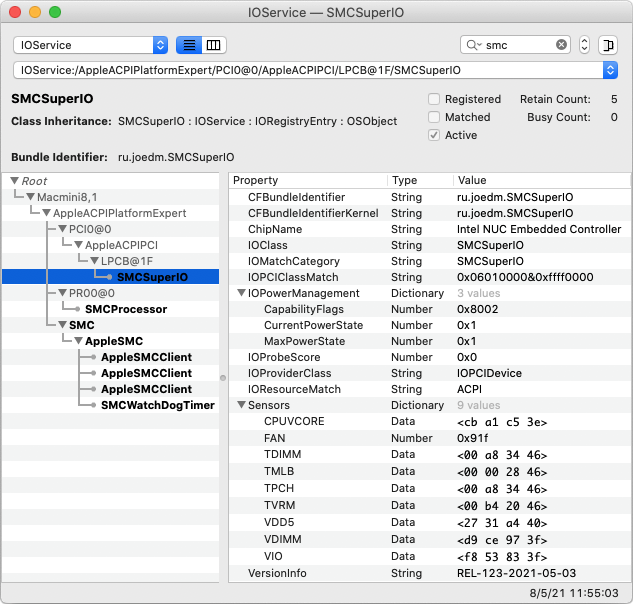The image size is (633, 604).
Task: Click the yellow minimize window button
Action: click(35, 12)
